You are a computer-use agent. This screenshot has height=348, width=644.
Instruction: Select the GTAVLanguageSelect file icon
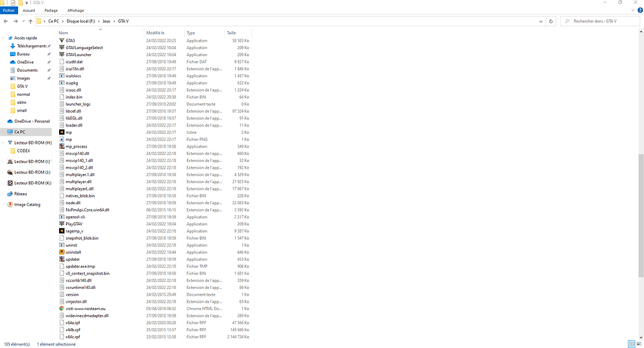tap(62, 48)
